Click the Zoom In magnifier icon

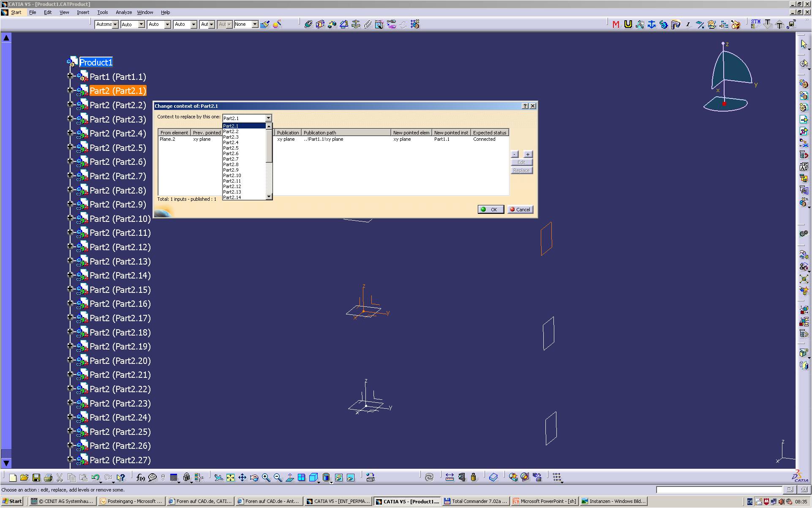click(266, 478)
